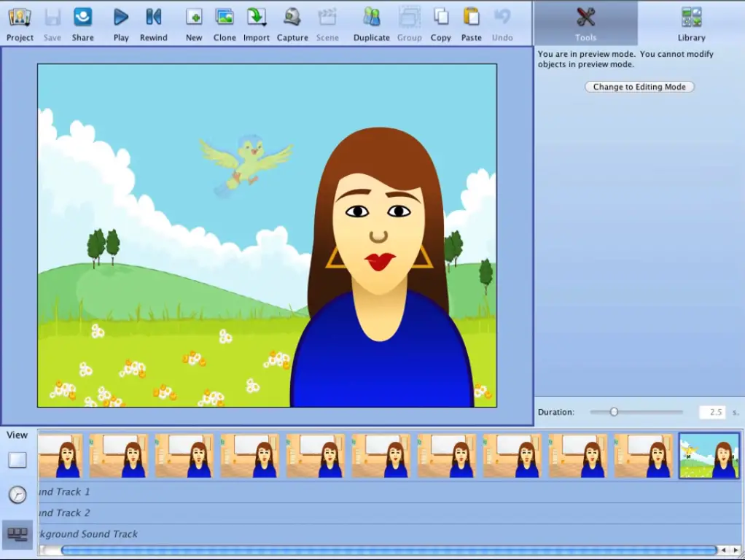Screen dimensions: 745x560
Task: Open the Project menu icon
Action: point(20,17)
